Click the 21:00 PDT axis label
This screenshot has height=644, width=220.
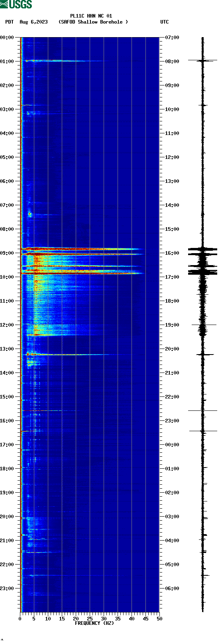tap(7, 541)
